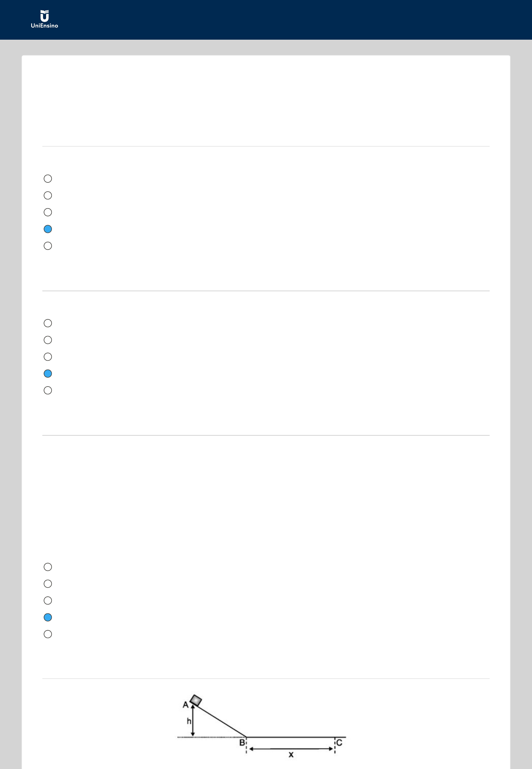532x769 pixels.
Task: Select first radio option in third question
Action: point(48,567)
